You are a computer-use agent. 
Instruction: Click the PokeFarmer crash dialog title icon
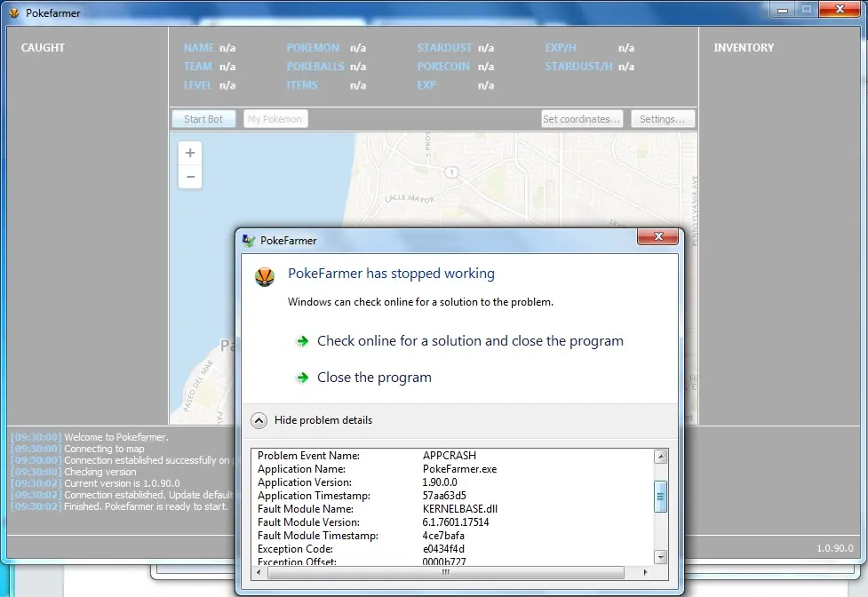tap(249, 240)
